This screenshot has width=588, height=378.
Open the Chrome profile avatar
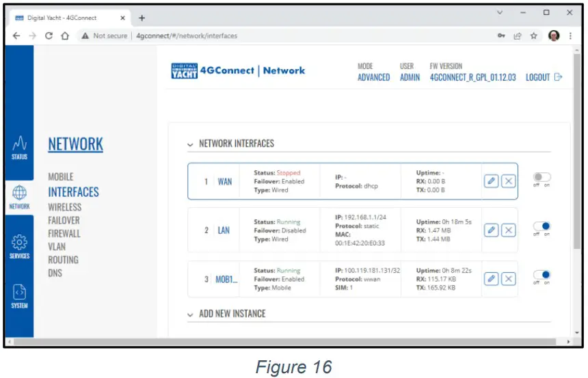click(554, 36)
